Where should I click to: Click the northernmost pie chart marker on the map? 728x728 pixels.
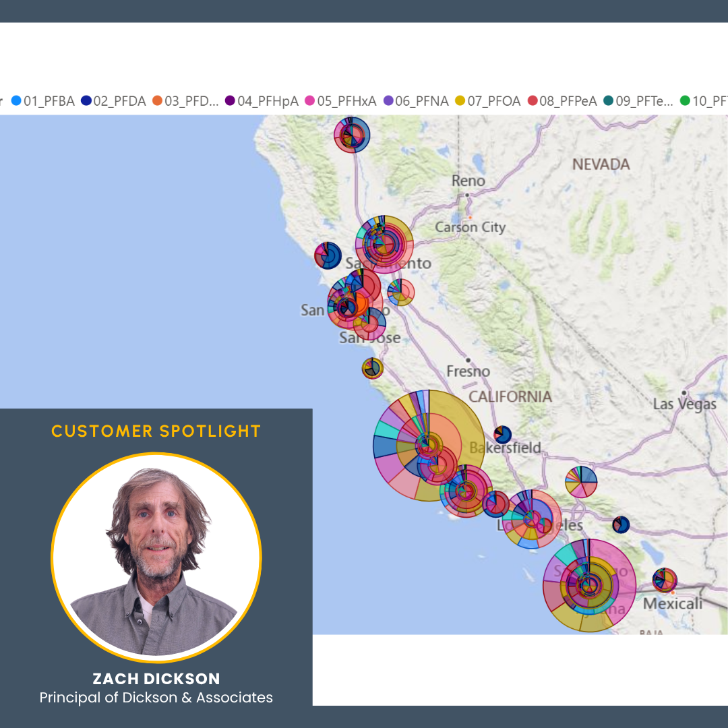coord(353,135)
